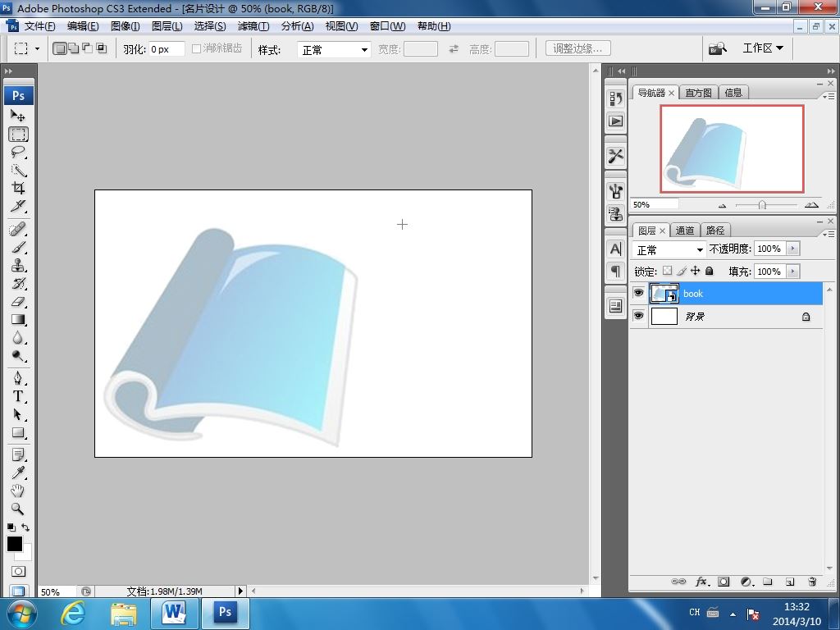Choose the Horizontal Type tool

pos(18,396)
